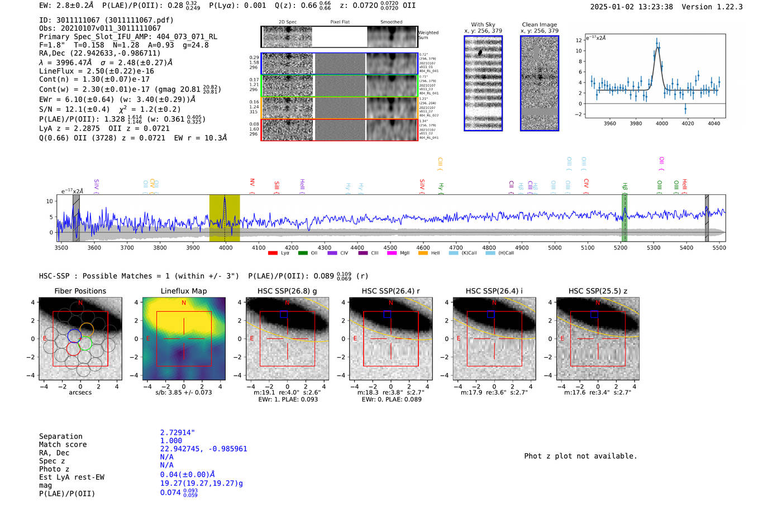
Task: Click the EWr: 1, PLAE: 0.093 caption
Action: (x=287, y=399)
